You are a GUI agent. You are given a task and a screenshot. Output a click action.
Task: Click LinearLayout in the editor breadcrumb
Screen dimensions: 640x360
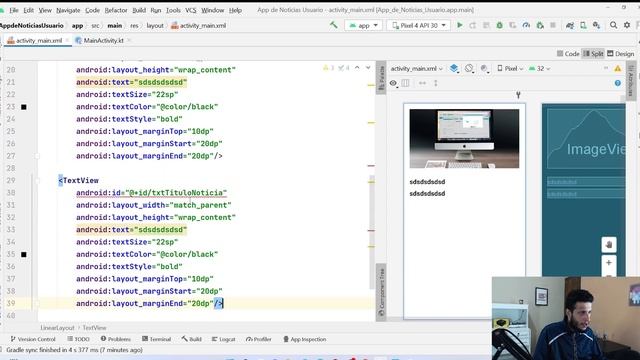click(x=58, y=328)
